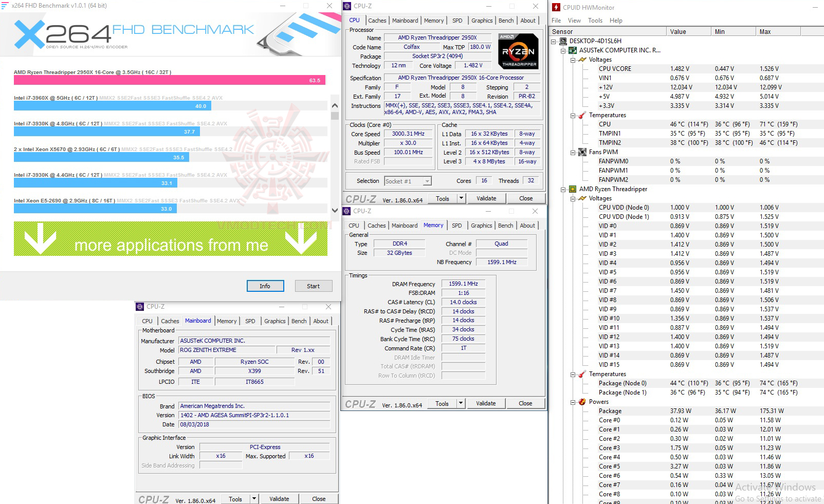Open the Tools dropdown arrow in the CPU-Z Mainboard window
This screenshot has height=504, width=824.
tap(254, 499)
